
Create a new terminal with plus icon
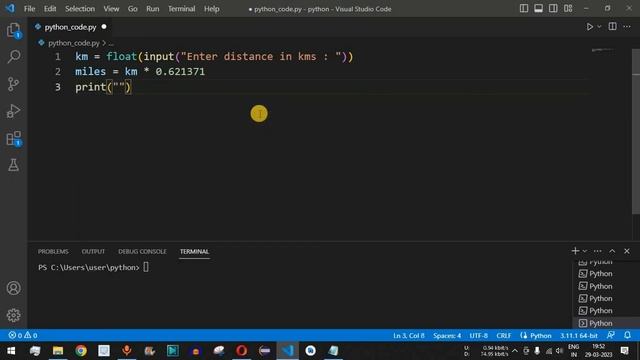[575, 251]
